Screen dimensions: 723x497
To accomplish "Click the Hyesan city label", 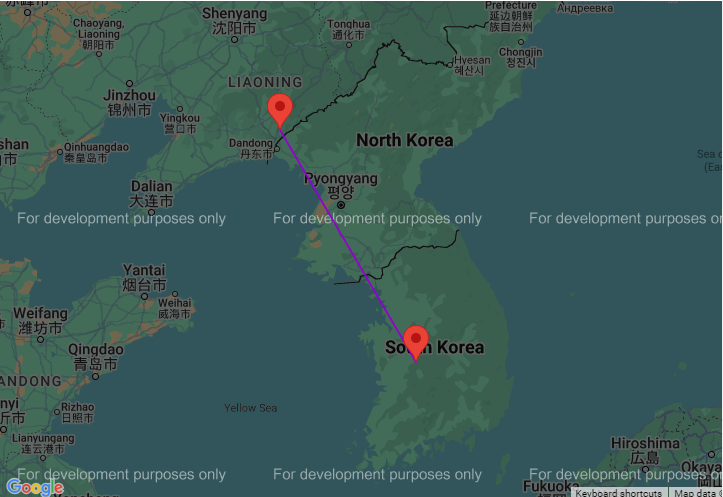I will [x=471, y=65].
